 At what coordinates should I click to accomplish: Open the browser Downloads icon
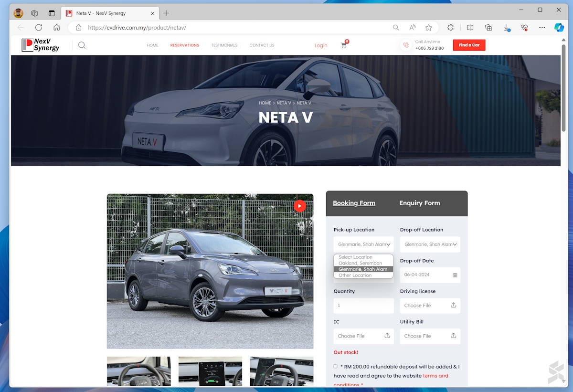click(506, 28)
